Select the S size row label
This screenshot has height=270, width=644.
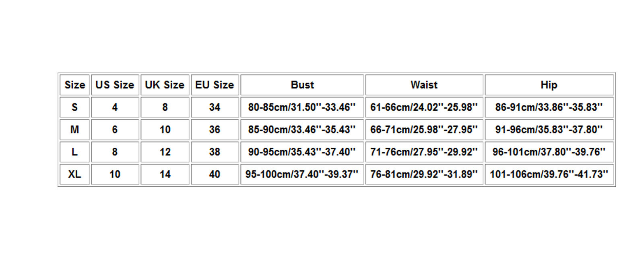click(74, 107)
